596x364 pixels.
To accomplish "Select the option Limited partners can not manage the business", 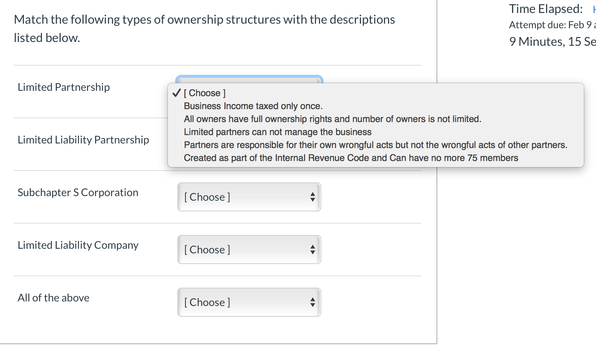I will tap(277, 132).
